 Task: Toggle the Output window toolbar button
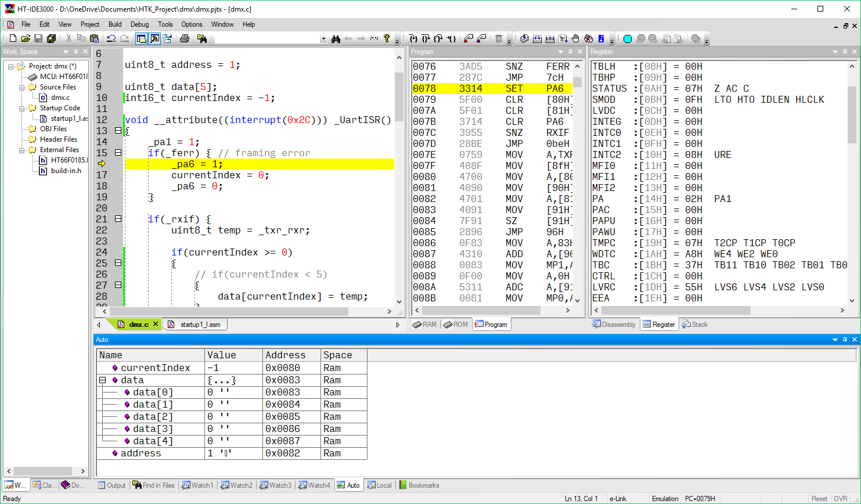[x=154, y=39]
